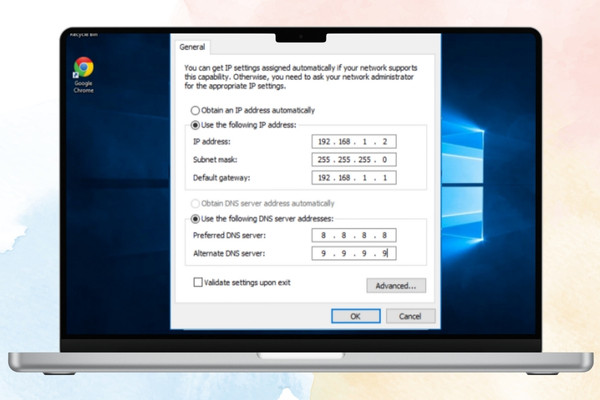This screenshot has height=400, width=600.
Task: Click the Subnet mask label
Action: [x=215, y=160]
